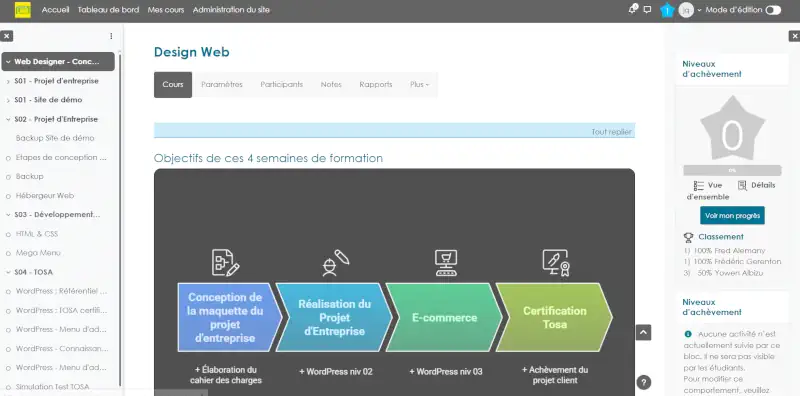Click ranking entry 50% Yowen Albizu
The height and width of the screenshot is (396, 800).
pyautogui.click(x=723, y=273)
